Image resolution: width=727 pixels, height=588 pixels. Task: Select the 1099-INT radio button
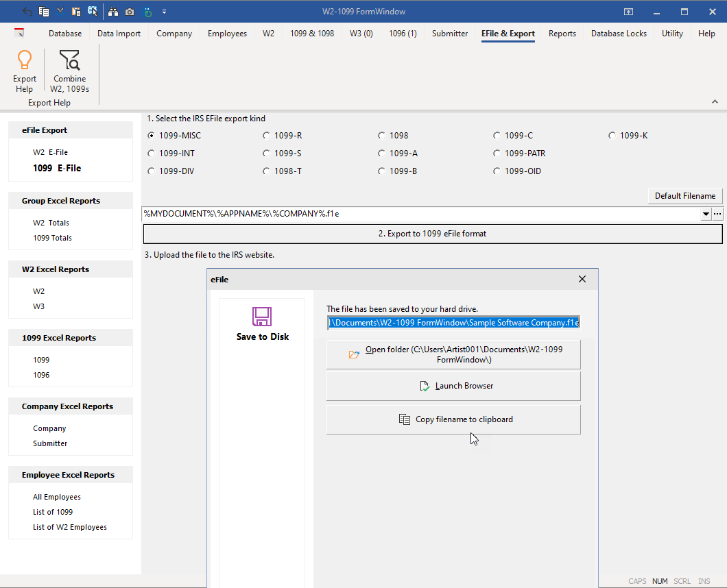click(152, 154)
